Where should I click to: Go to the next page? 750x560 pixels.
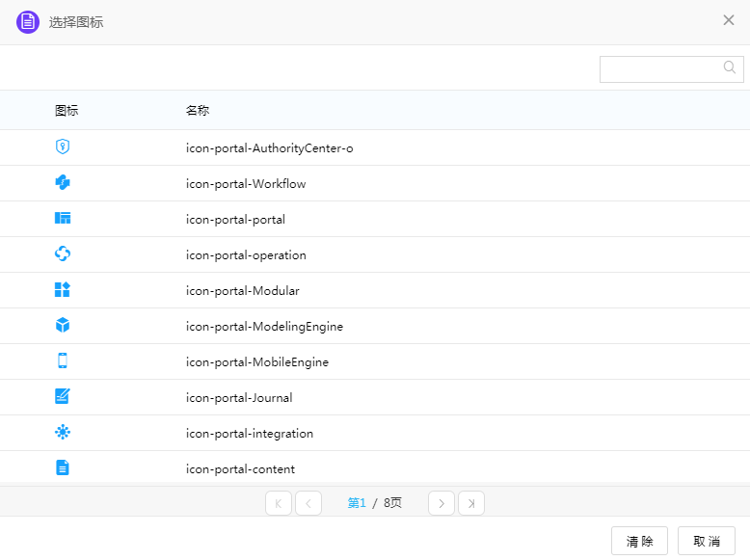442,503
